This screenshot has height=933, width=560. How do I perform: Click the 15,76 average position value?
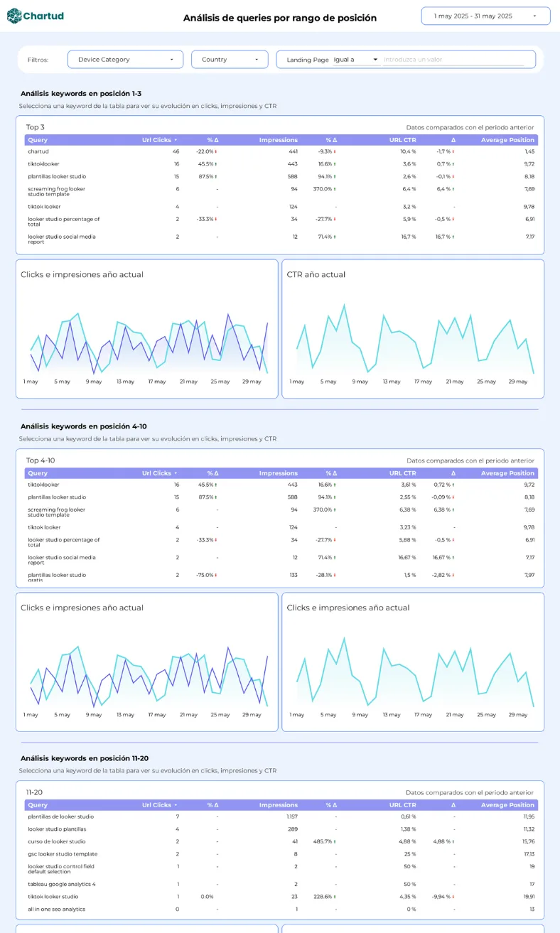pos(529,841)
